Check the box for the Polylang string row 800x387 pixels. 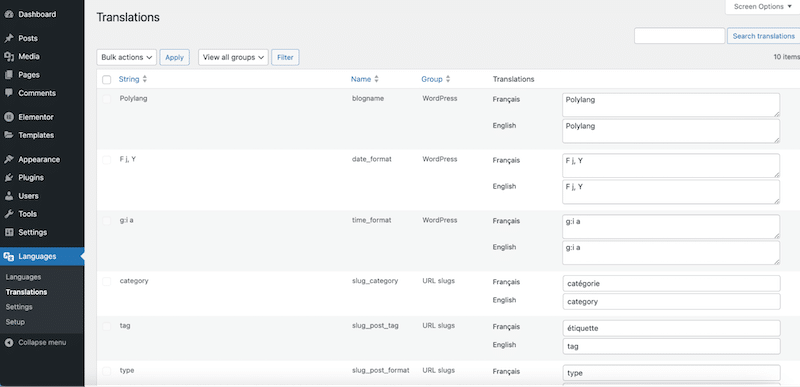click(107, 99)
